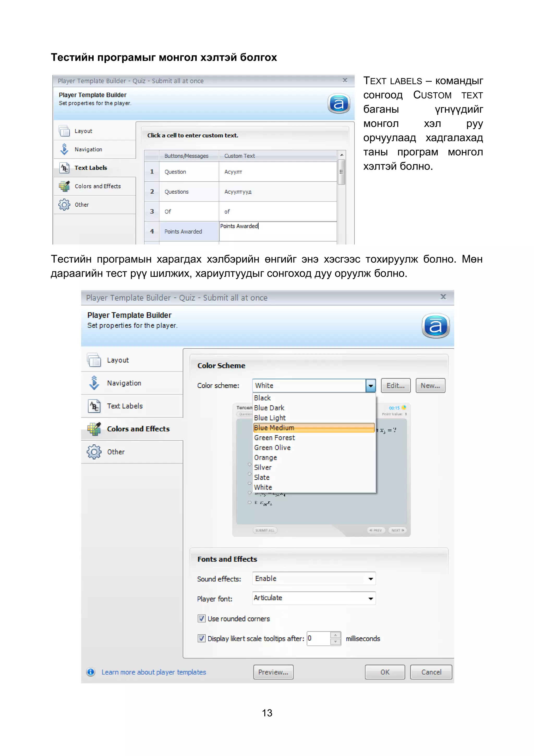Click the Colors and Effects palette icon

click(94, 429)
